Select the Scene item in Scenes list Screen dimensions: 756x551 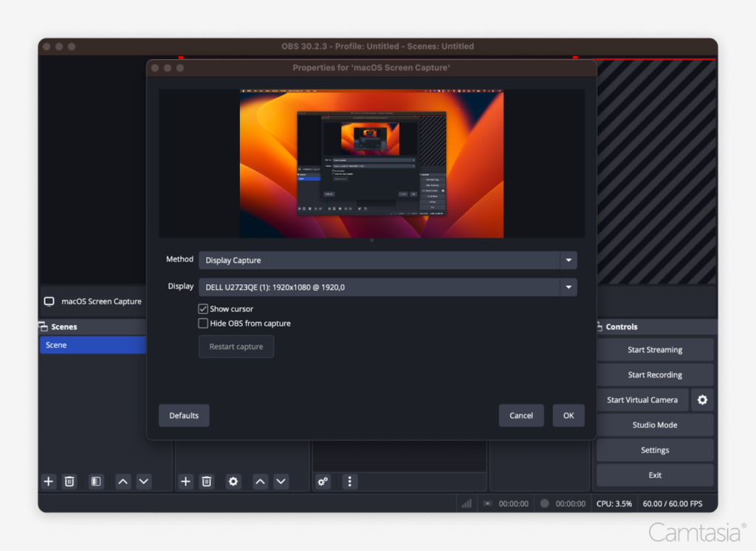click(x=92, y=345)
